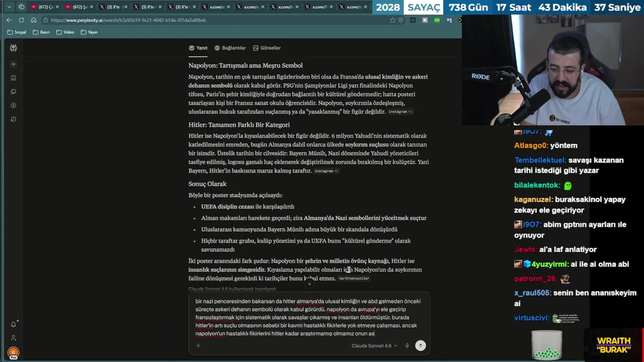Click chat username '4yuzyirmi'
The width and height of the screenshot is (644, 362).
[550, 264]
